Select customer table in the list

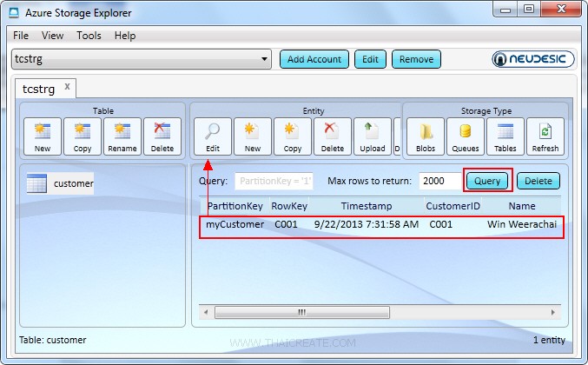click(x=60, y=183)
